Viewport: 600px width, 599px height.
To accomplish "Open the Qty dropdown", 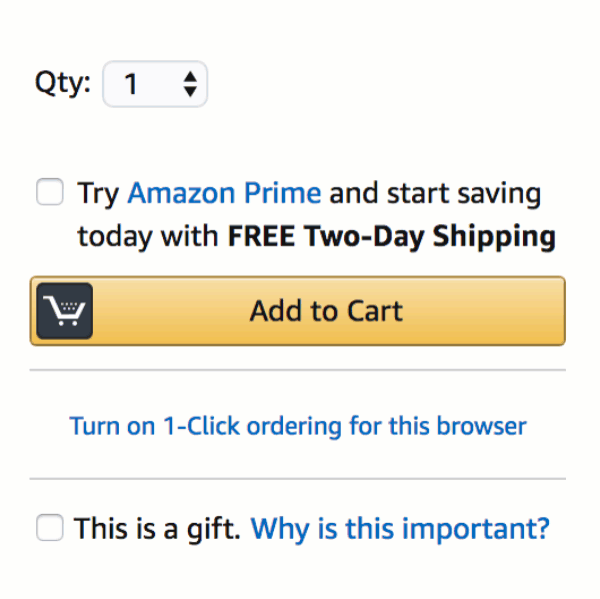I will (x=155, y=84).
